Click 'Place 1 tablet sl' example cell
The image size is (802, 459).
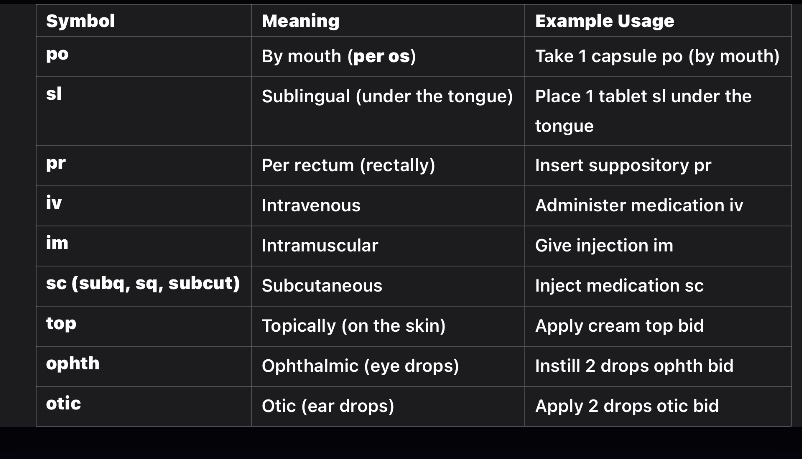(x=643, y=110)
